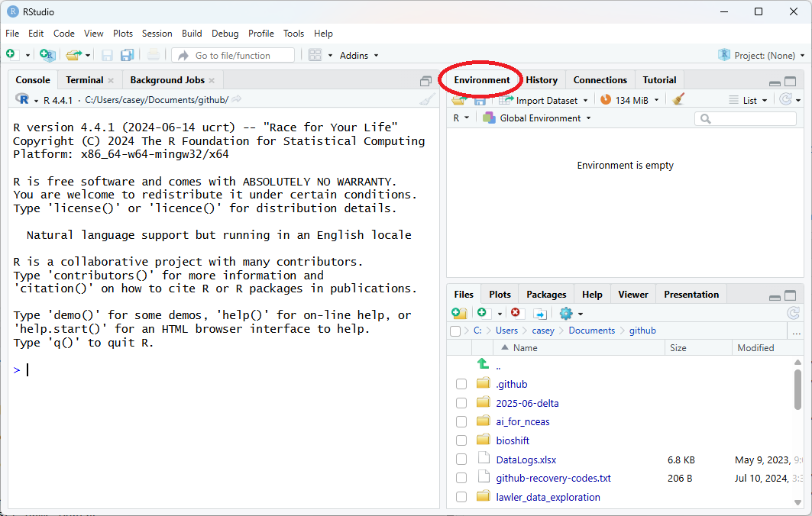Click the New Folder icon in Files pane
Image resolution: width=812 pixels, height=516 pixels.
point(458,313)
